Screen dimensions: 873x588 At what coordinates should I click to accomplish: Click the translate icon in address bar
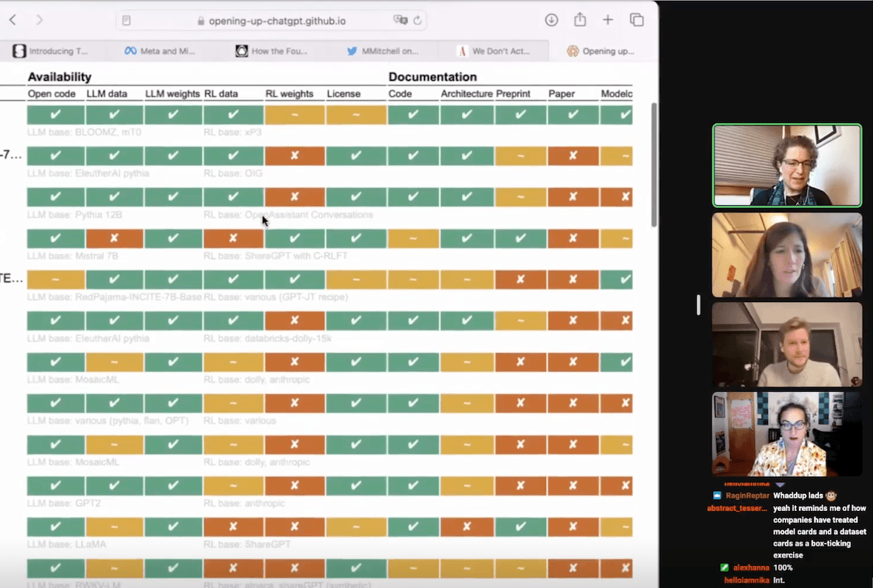[401, 20]
